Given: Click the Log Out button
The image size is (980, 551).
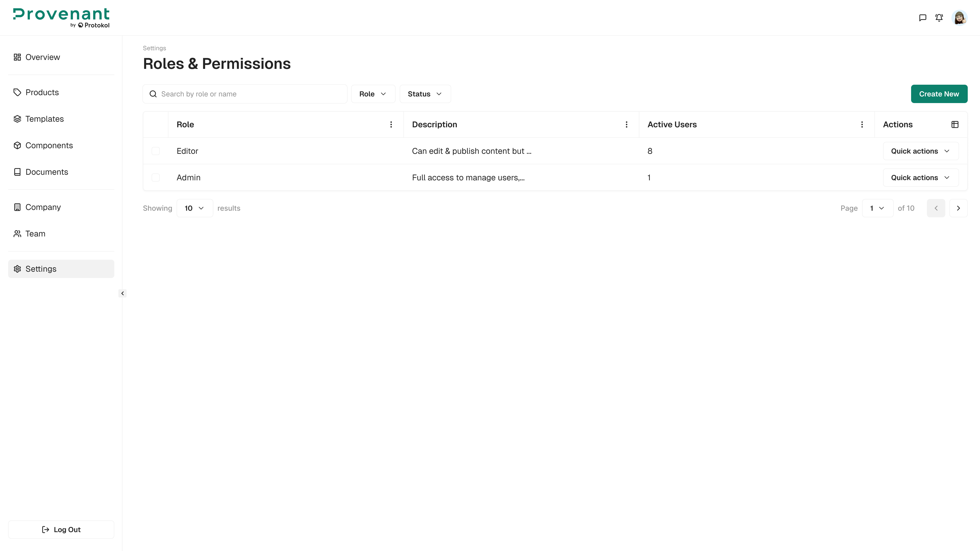Looking at the screenshot, I should pyautogui.click(x=61, y=529).
